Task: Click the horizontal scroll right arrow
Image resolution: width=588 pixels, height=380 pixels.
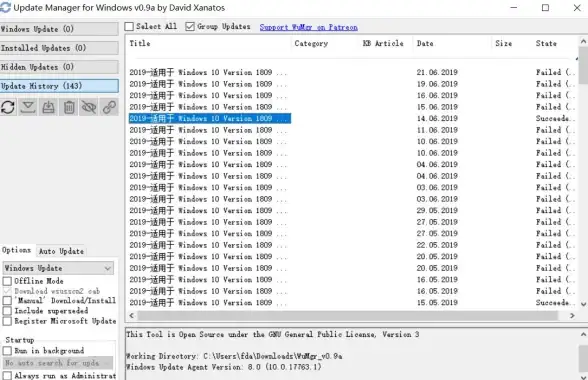Action: pyautogui.click(x=572, y=316)
